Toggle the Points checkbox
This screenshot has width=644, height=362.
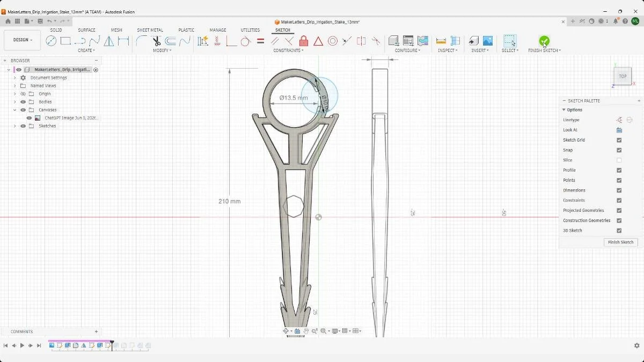(x=619, y=180)
